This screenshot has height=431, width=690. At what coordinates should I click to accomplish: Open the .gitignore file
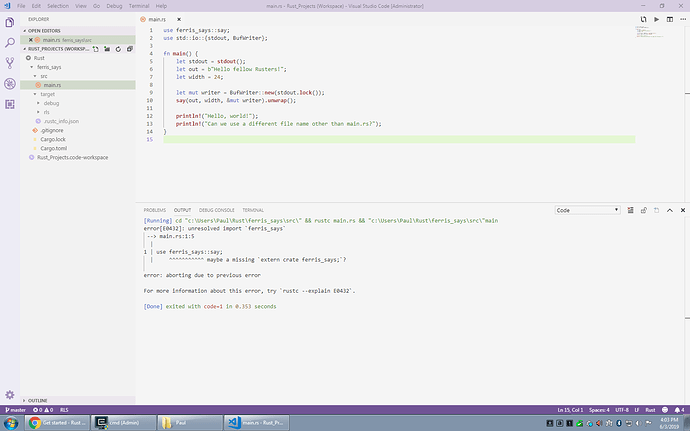(x=52, y=130)
